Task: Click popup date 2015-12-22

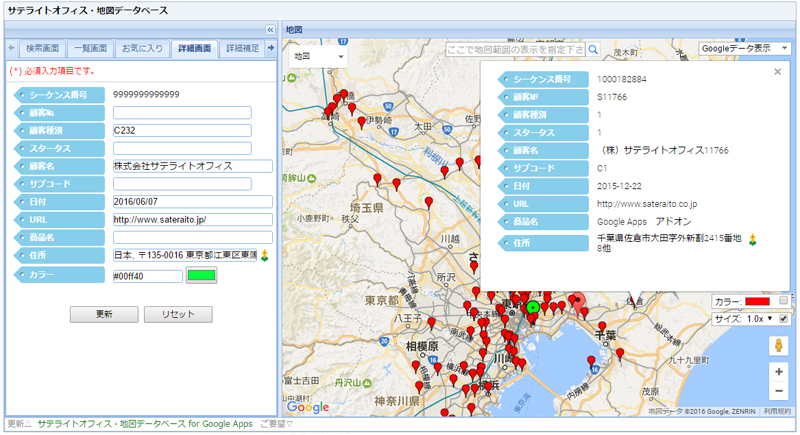Action: (619, 186)
